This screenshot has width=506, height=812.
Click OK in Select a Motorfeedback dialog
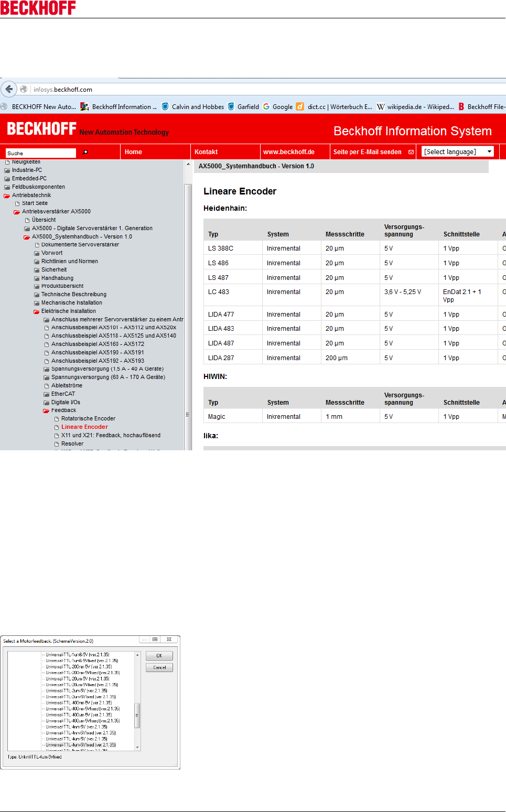pos(159,656)
